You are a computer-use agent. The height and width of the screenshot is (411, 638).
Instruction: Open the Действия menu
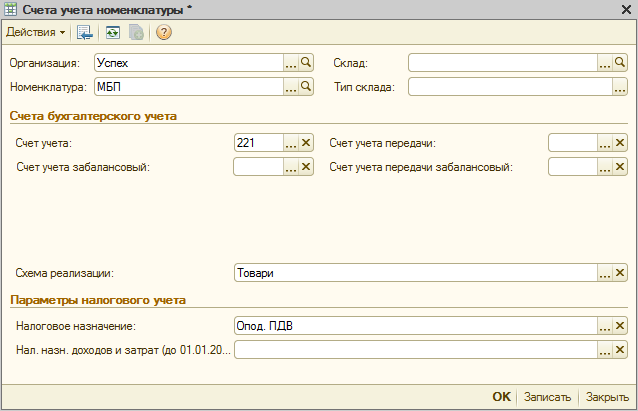click(35, 32)
